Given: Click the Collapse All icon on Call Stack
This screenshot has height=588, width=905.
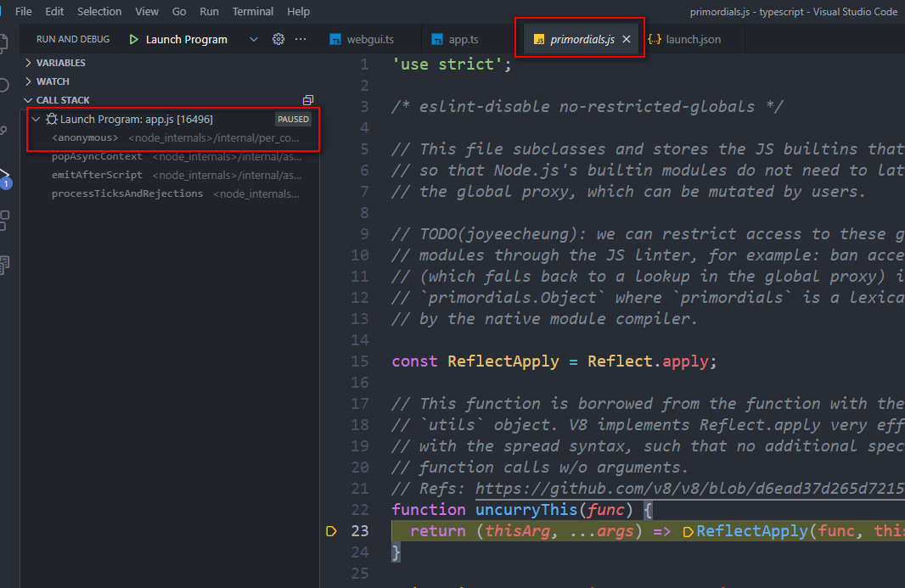Looking at the screenshot, I should coord(307,99).
